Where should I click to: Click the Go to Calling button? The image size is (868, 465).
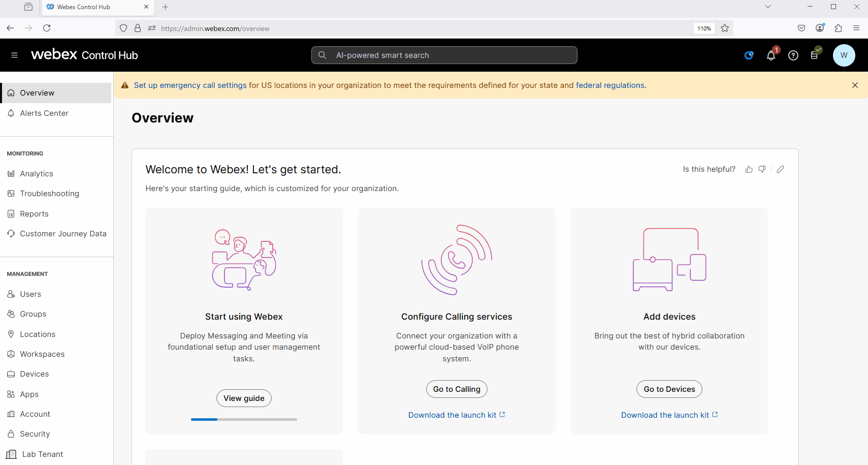tap(457, 389)
